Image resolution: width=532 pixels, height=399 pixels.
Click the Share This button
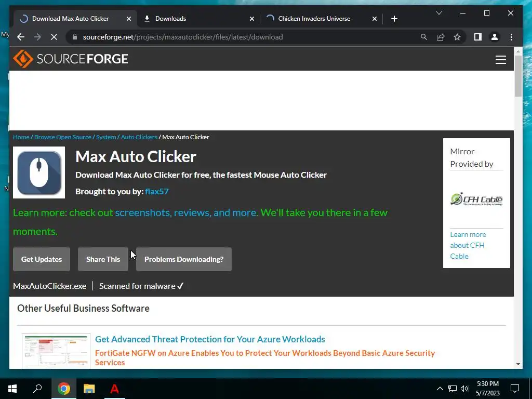103,259
